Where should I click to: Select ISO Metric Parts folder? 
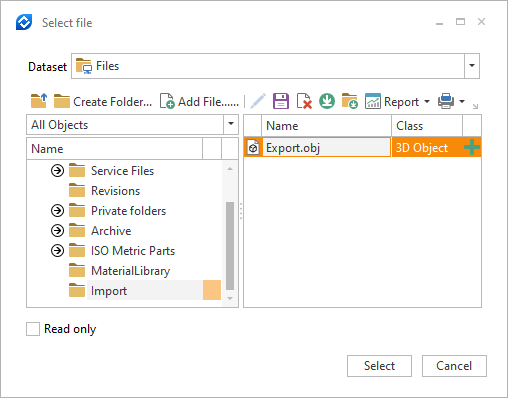[x=133, y=251]
